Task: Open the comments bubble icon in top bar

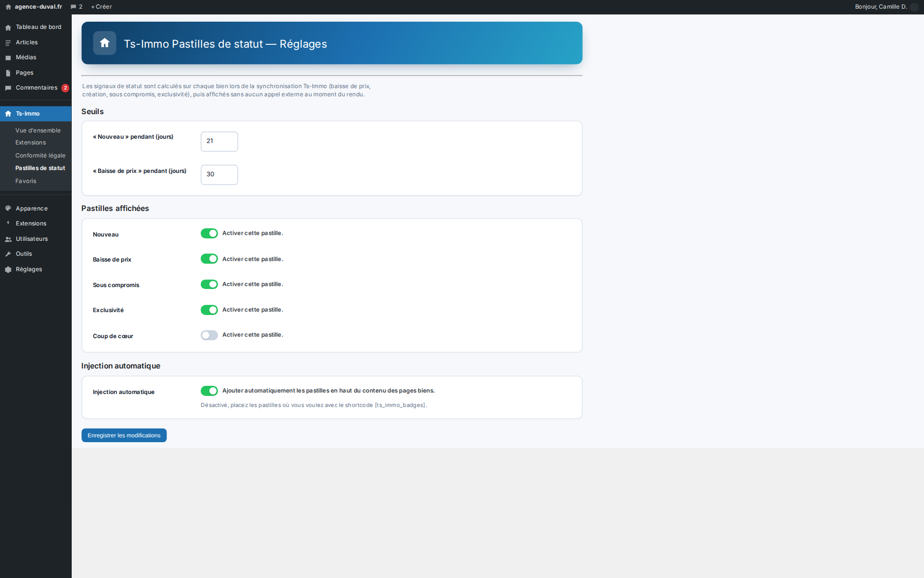Action: (x=73, y=7)
